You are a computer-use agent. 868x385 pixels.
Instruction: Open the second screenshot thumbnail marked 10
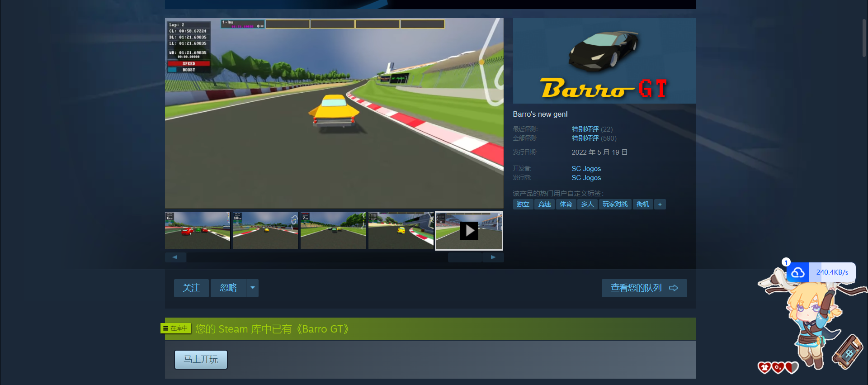tap(265, 231)
